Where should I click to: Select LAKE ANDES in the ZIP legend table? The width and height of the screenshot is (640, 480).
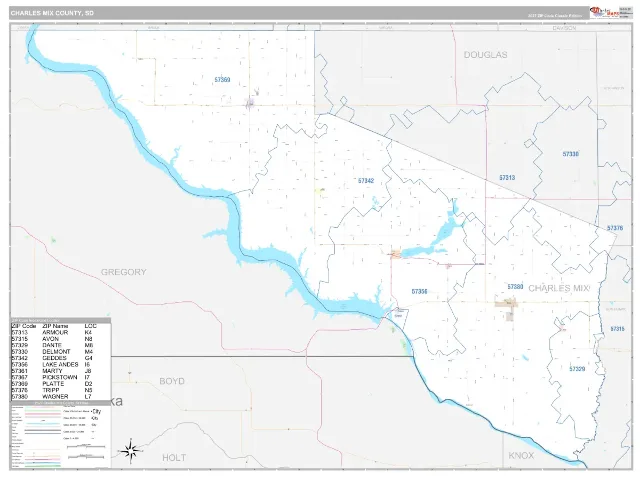60,364
